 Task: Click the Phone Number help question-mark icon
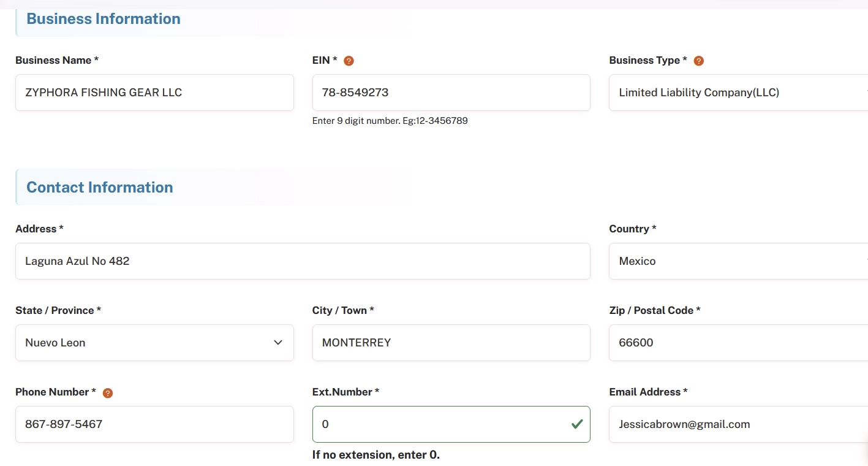[x=108, y=393]
